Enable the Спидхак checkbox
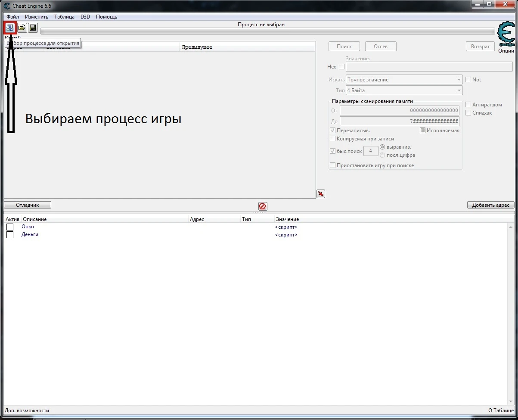The width and height of the screenshot is (518, 420). point(468,112)
